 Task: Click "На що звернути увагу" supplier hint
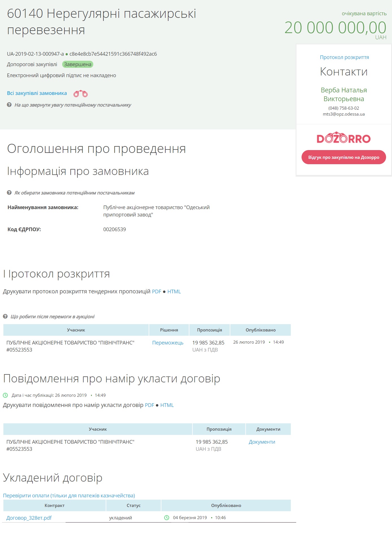tap(73, 105)
